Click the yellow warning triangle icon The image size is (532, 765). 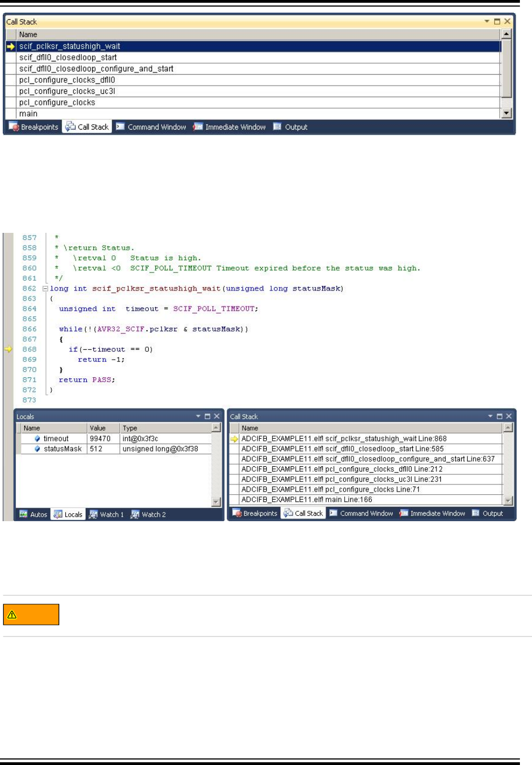(12, 615)
